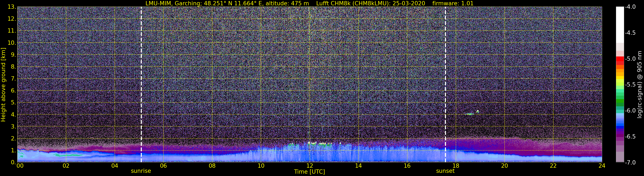The height and width of the screenshot is (176, 644).
Task: Click the height tick label 7.
Action: [13, 79]
